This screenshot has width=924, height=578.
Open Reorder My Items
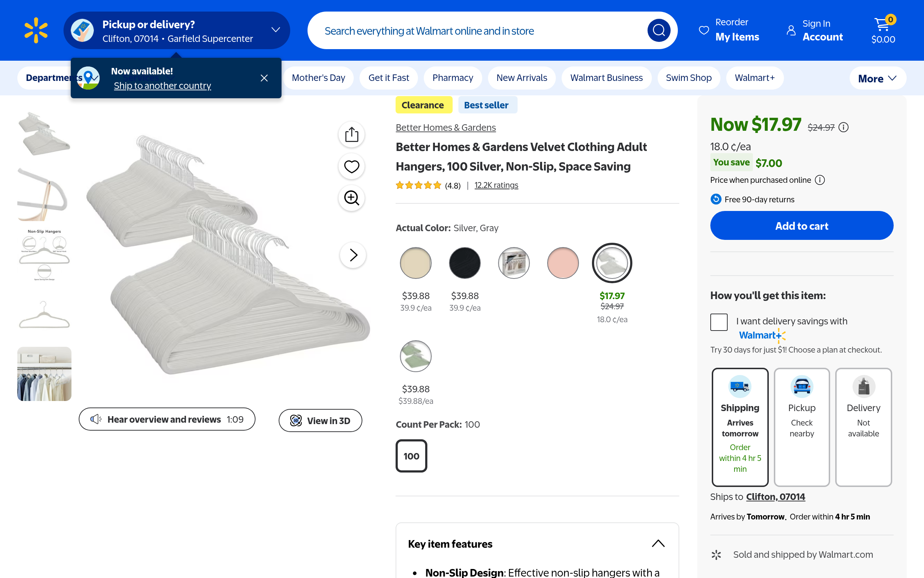[729, 30]
